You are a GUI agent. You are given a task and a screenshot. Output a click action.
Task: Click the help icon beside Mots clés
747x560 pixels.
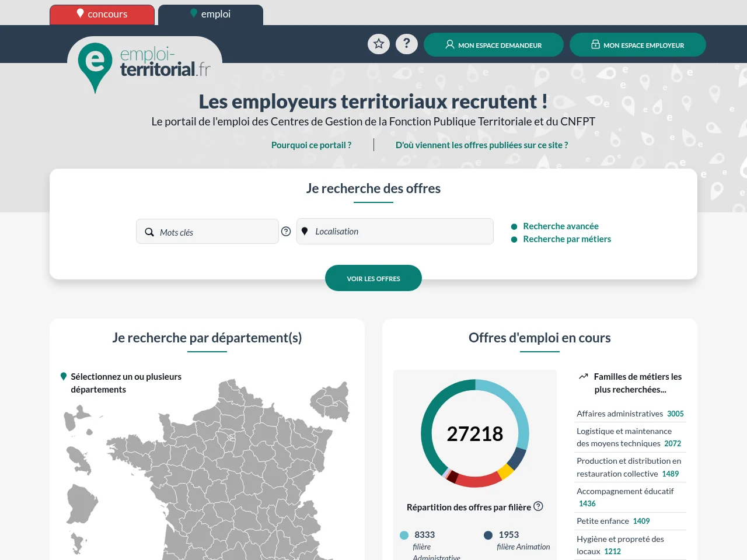point(286,232)
